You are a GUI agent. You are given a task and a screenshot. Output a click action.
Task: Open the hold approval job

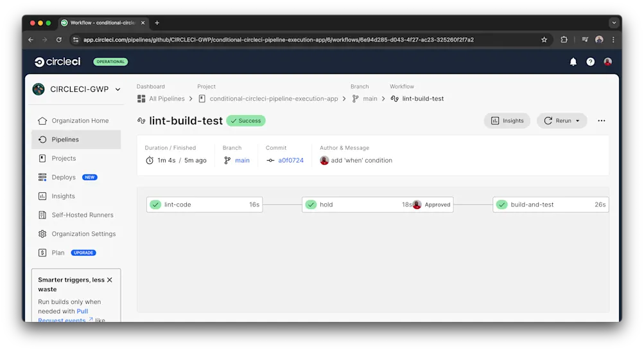click(378, 204)
